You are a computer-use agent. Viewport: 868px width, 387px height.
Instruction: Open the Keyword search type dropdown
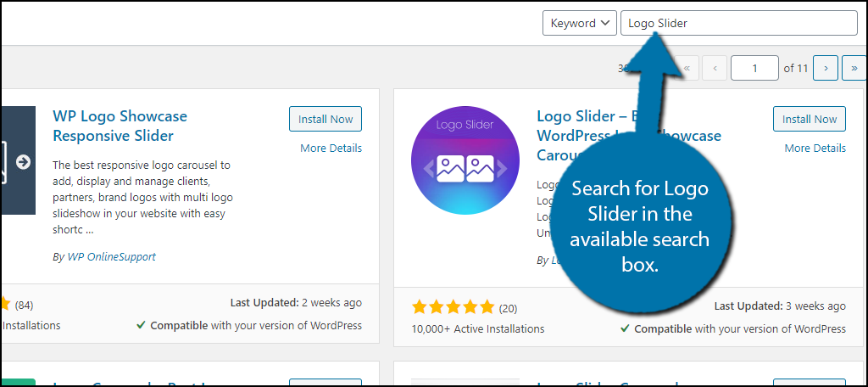tap(580, 23)
